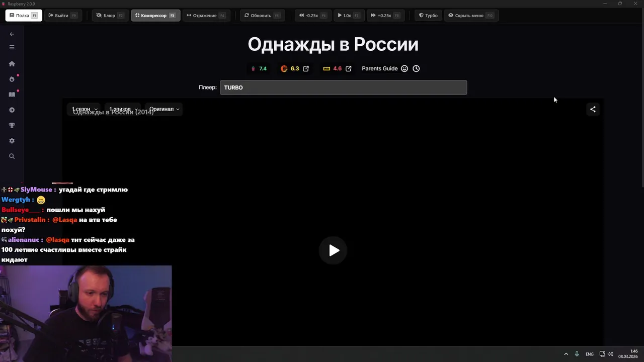Click the share icon on player
The height and width of the screenshot is (362, 644).
(x=593, y=109)
